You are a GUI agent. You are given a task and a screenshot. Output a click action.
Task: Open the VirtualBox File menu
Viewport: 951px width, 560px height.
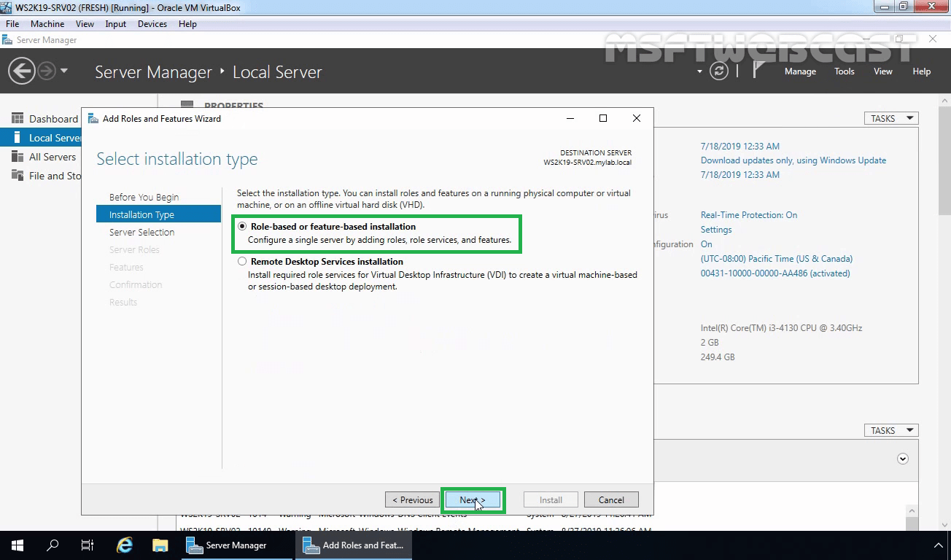(12, 24)
